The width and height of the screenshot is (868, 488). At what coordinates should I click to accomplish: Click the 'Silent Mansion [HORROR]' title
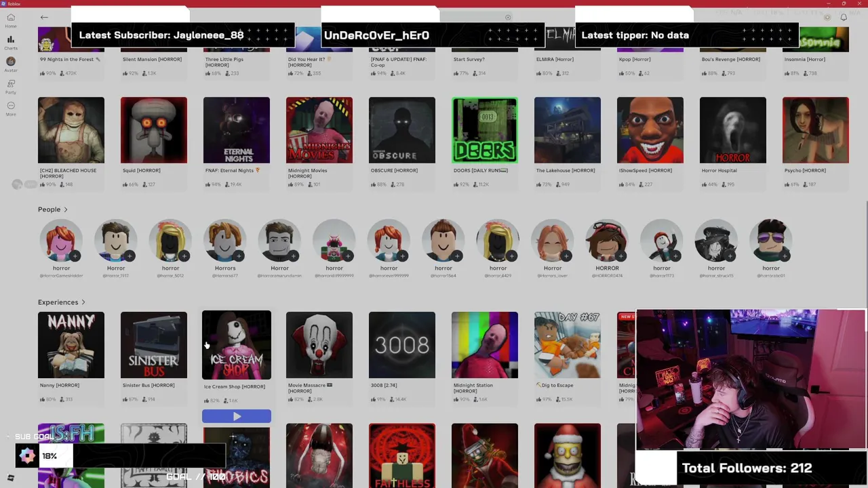click(152, 59)
